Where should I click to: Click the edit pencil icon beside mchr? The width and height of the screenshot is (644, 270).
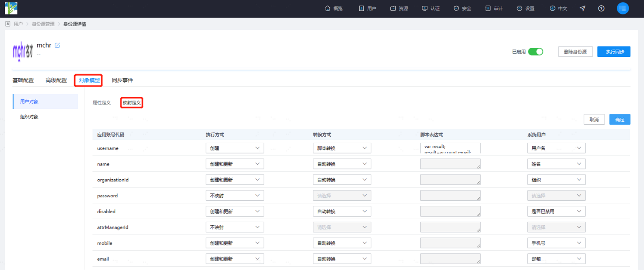[x=58, y=45]
